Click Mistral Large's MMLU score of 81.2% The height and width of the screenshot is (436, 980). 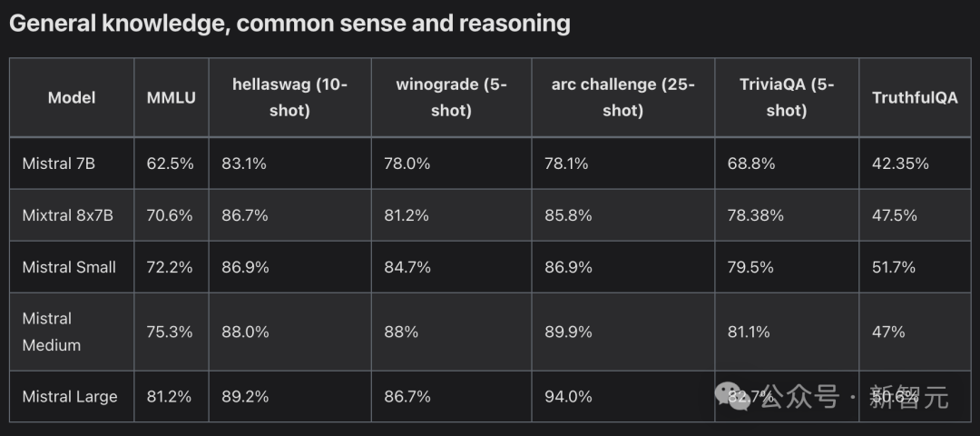tap(170, 396)
